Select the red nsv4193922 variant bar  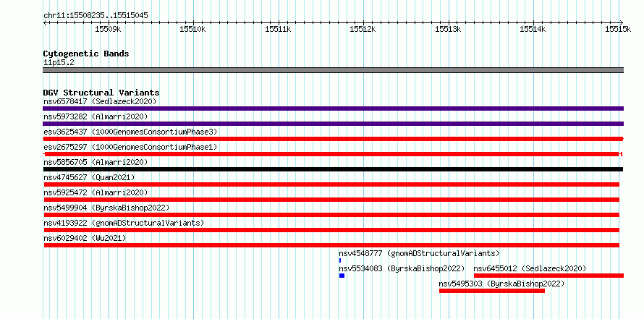click(x=331, y=230)
